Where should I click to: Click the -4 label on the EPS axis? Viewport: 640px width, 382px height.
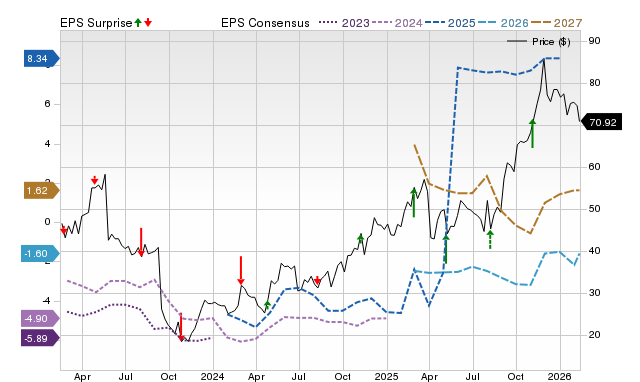click(47, 301)
